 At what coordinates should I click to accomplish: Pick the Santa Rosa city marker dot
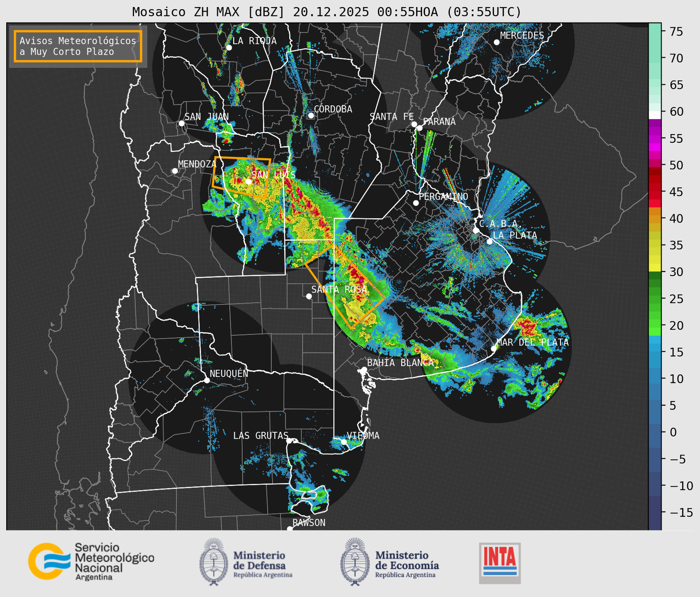tap(309, 296)
